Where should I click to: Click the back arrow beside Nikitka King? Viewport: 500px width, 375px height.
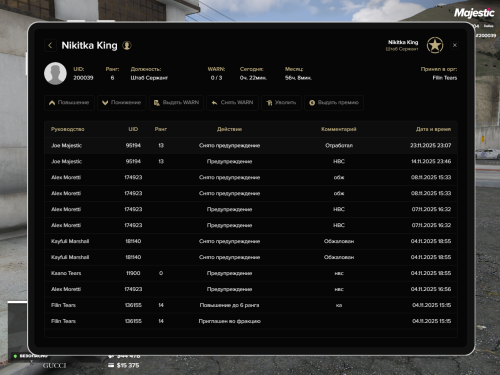pos(50,45)
